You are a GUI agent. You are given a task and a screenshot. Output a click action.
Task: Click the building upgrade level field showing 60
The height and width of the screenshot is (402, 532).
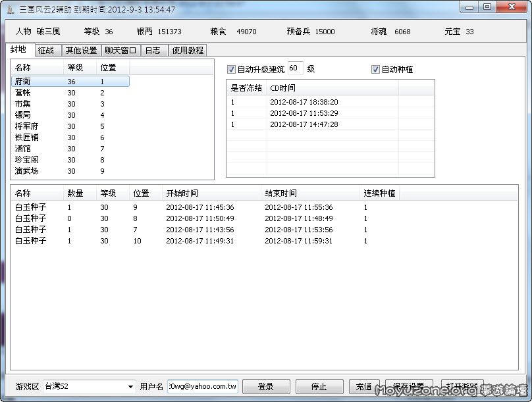click(x=295, y=68)
